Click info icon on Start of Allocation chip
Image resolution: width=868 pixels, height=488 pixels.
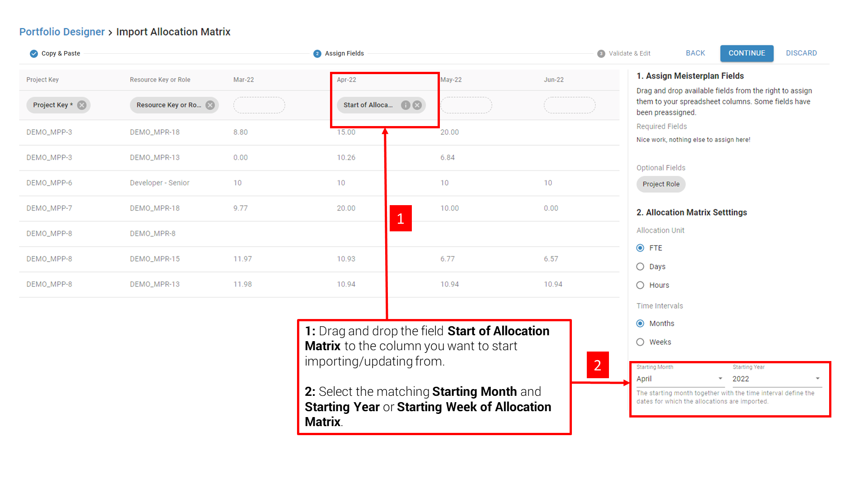[406, 105]
